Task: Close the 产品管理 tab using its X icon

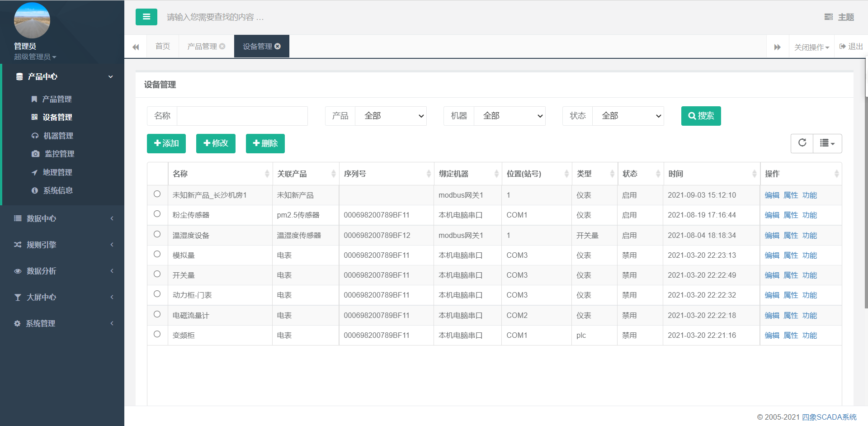Action: click(222, 46)
